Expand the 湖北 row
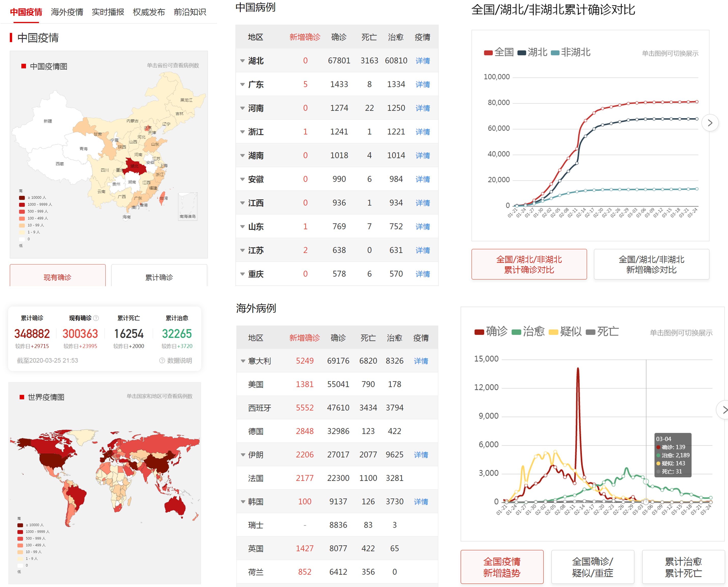The height and width of the screenshot is (587, 728). click(x=242, y=61)
